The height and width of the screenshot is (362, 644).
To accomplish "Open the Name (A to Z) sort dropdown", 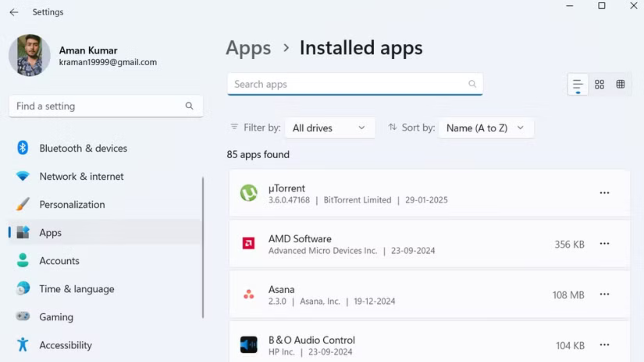I will tap(486, 128).
